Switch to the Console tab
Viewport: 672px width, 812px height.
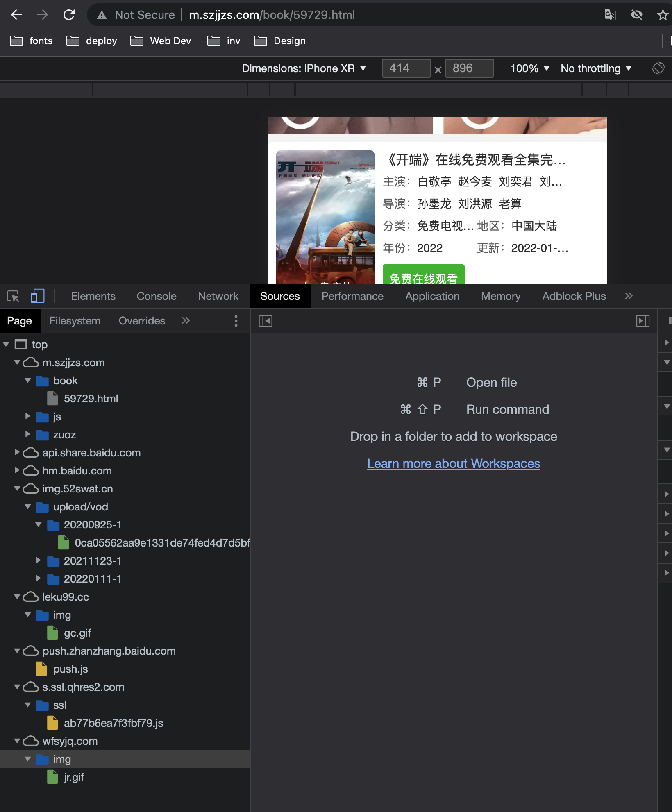(156, 296)
